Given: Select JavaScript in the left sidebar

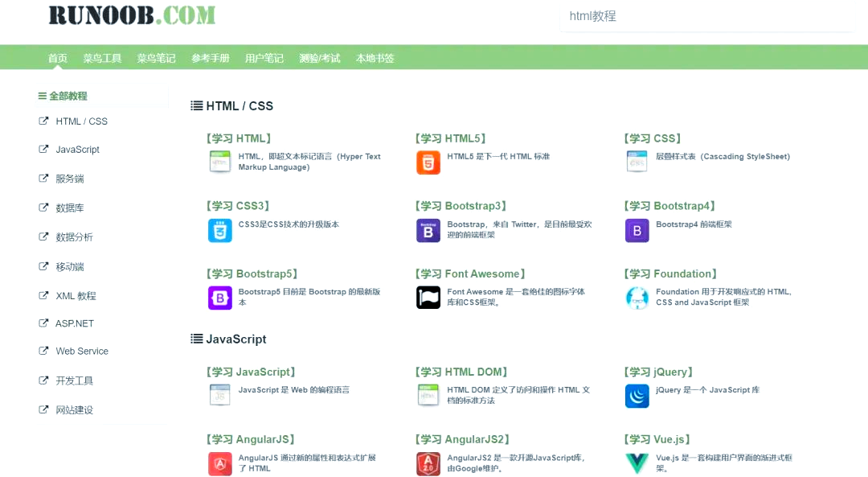Looking at the screenshot, I should point(77,150).
